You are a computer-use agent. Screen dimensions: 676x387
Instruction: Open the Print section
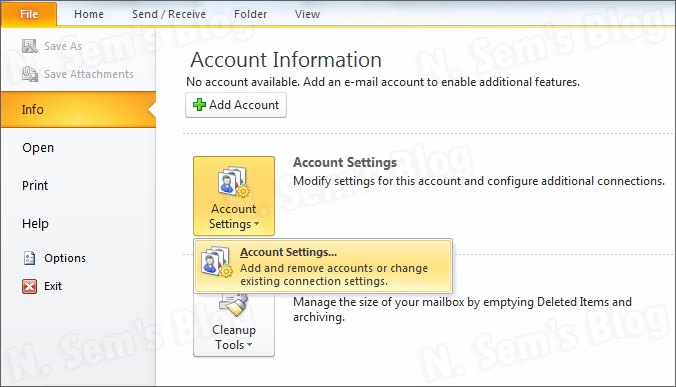[x=35, y=186]
